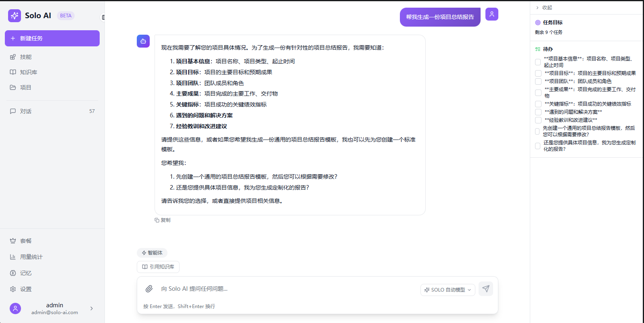Check the 项目团队 todo checkbox
This screenshot has width=644, height=323.
coord(538,81)
